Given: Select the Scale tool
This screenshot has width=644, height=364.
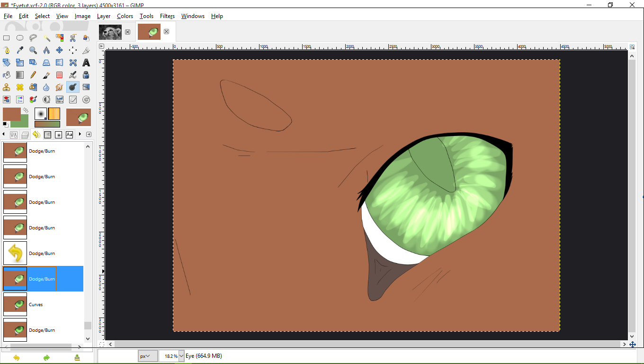Looking at the screenshot, I should coord(20,63).
